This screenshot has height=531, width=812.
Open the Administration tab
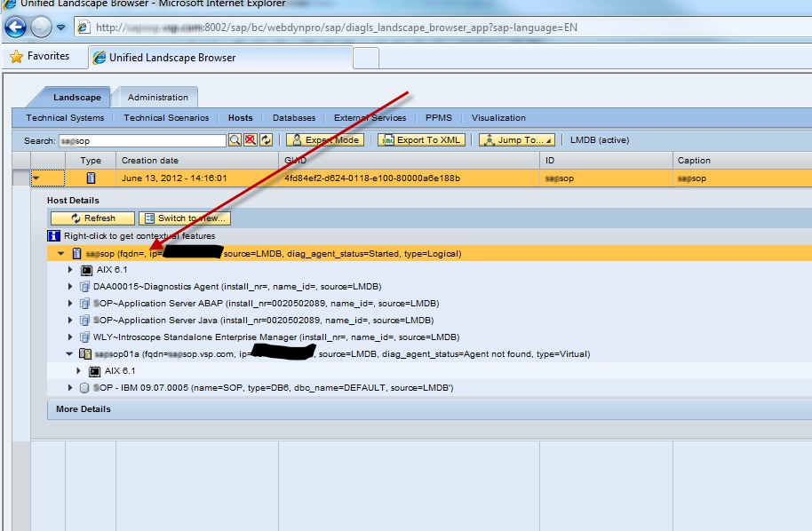(x=158, y=98)
